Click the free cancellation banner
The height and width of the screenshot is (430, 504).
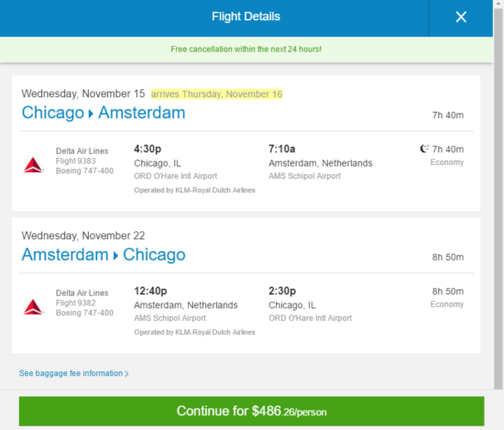click(247, 50)
